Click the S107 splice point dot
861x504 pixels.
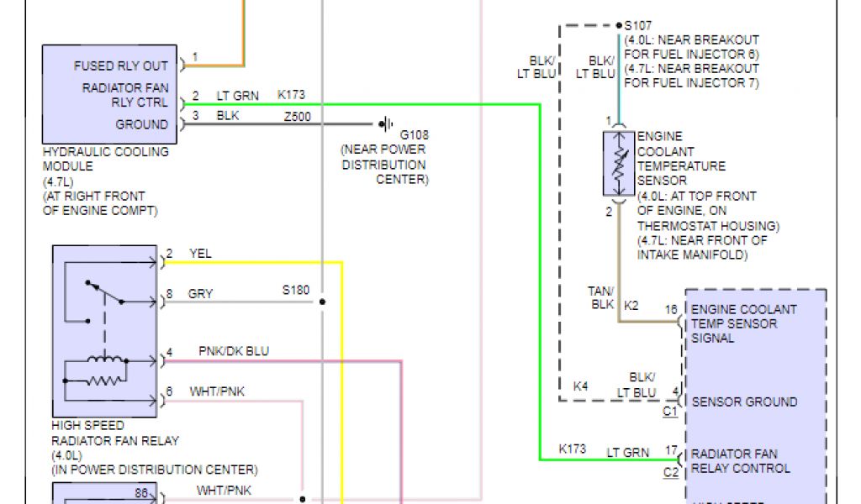coord(619,26)
